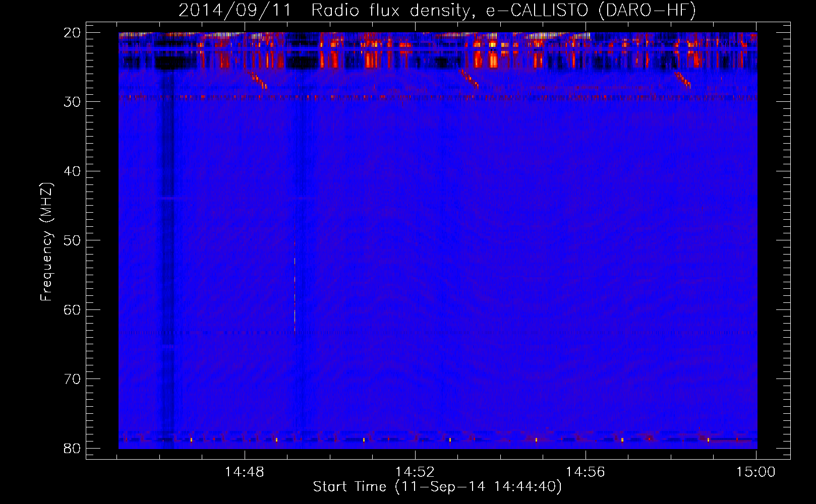Click the 50 MHz frequency tick label
Image resolution: width=816 pixels, height=504 pixels.
(73, 240)
